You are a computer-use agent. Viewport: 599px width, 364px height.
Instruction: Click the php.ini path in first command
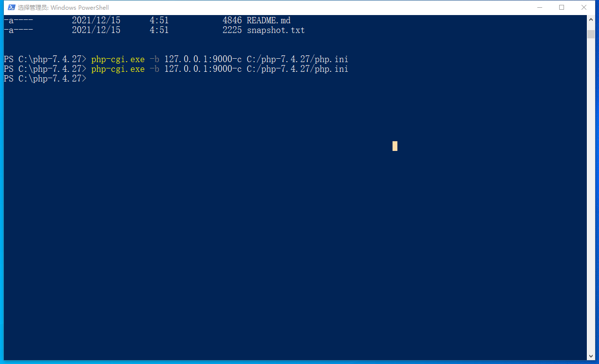pyautogui.click(x=297, y=59)
